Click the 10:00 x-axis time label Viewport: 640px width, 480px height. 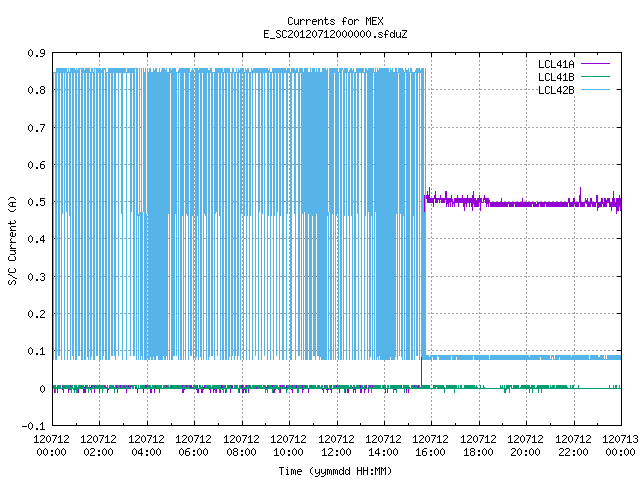pos(289,452)
